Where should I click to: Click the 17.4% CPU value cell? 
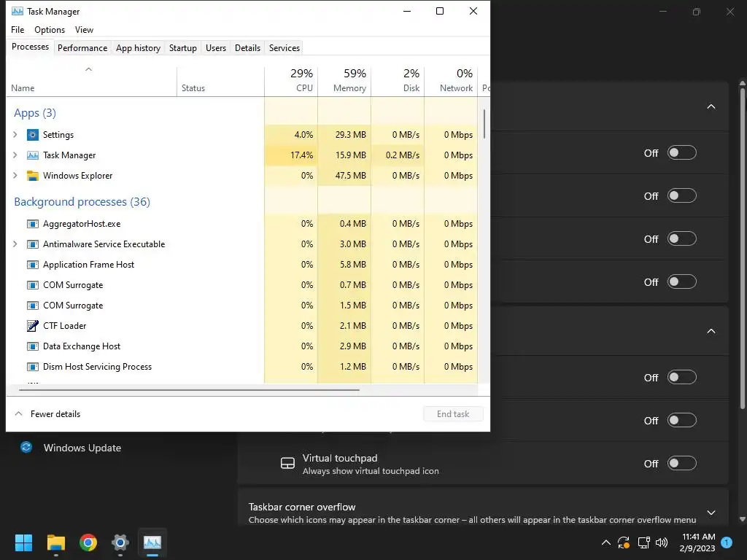[291, 155]
